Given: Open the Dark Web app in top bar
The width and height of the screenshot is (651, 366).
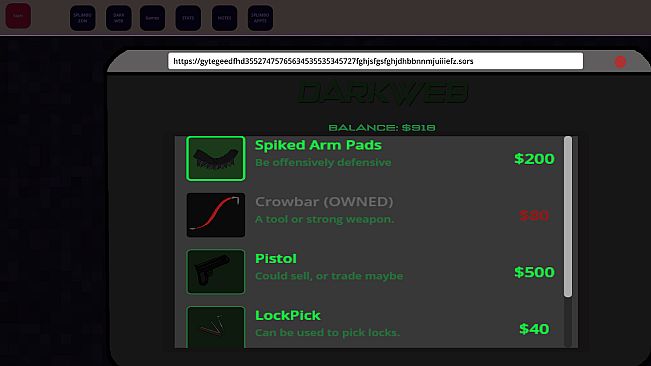Looking at the screenshot, I should [119, 18].
